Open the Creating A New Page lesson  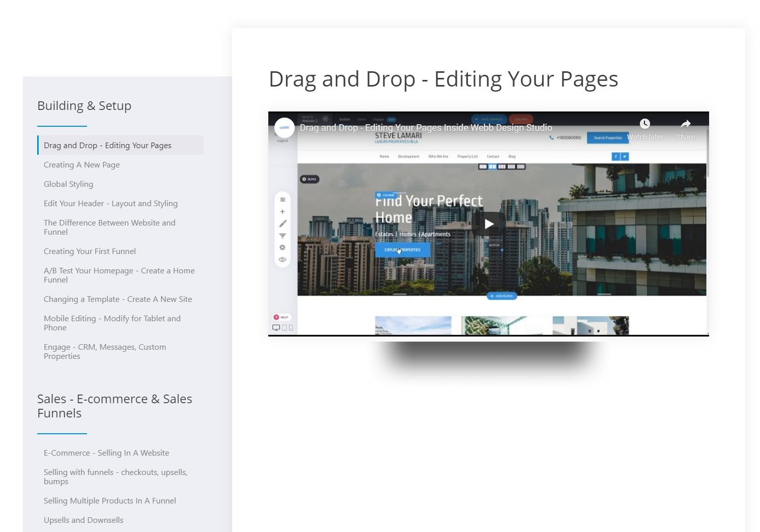[81, 164]
